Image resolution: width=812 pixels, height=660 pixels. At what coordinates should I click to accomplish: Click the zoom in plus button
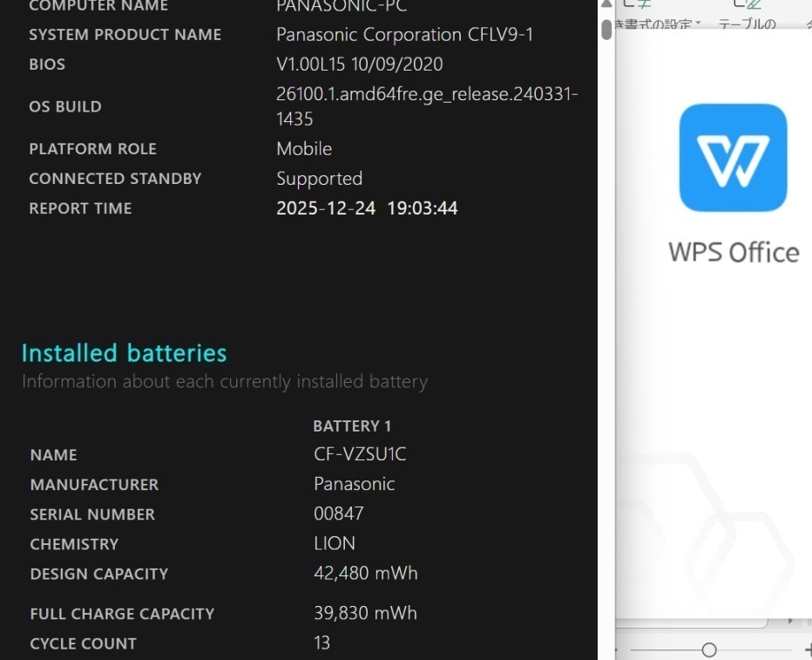pos(807,650)
